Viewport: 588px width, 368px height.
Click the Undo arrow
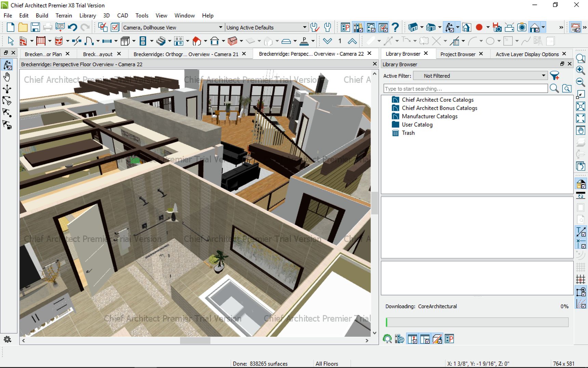pos(72,27)
